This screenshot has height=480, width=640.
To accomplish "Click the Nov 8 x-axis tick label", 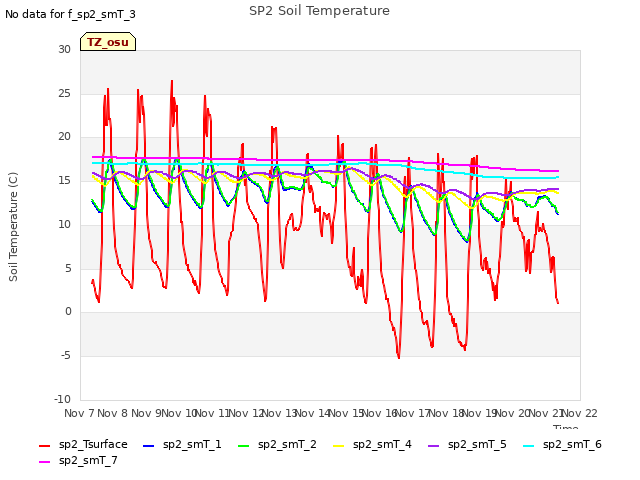I will tap(112, 413).
